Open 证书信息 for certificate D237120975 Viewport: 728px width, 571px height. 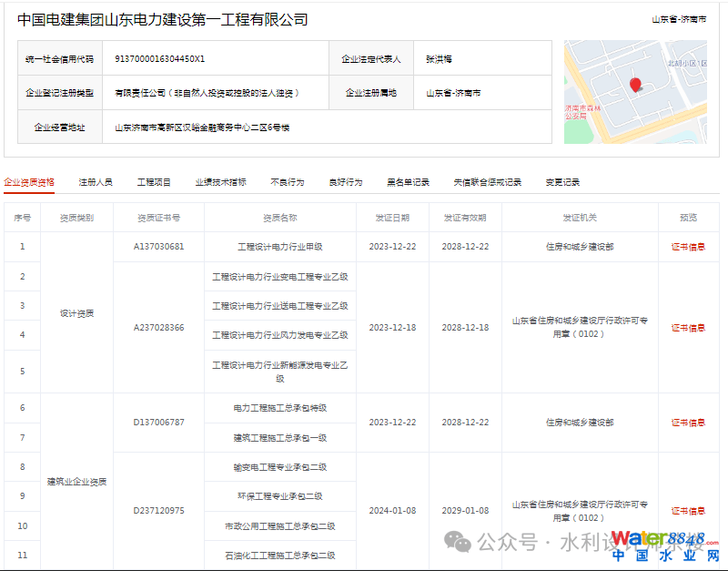point(688,511)
